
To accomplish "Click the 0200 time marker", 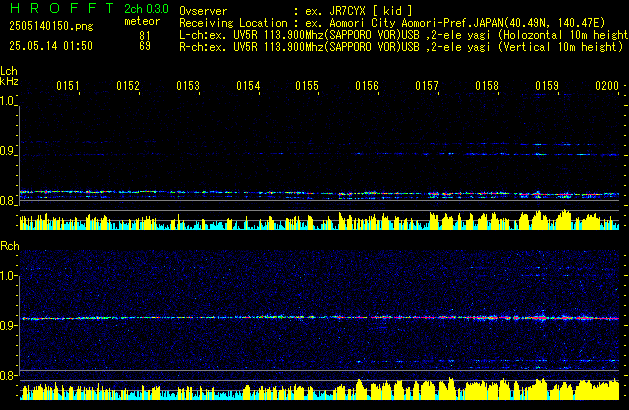I will coord(607,86).
